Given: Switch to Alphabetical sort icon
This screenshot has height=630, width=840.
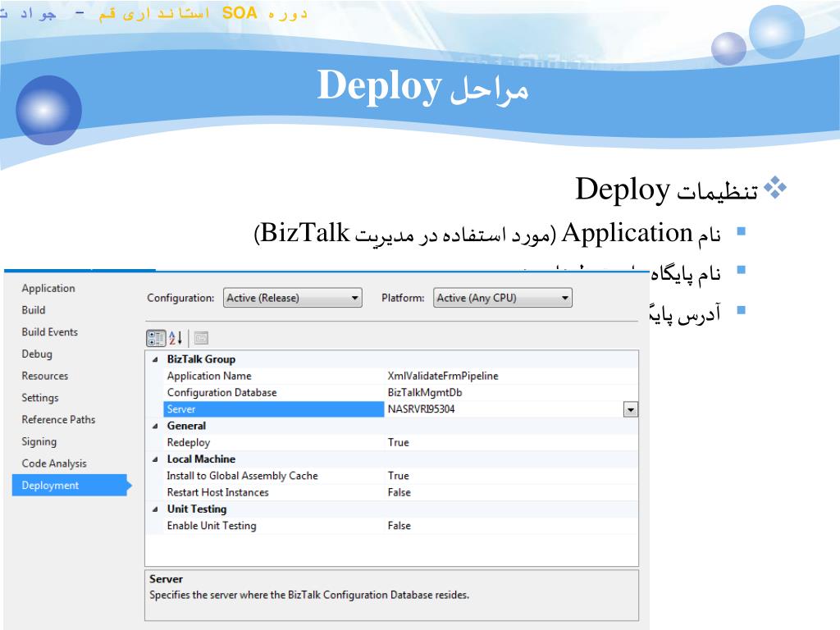Looking at the screenshot, I should coord(176,338).
